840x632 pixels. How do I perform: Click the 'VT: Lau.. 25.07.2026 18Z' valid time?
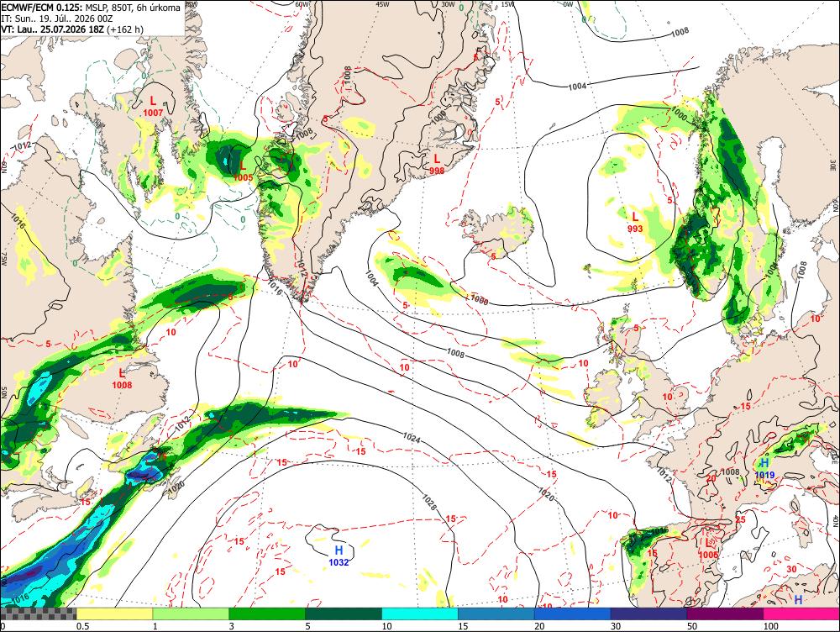pos(52,29)
